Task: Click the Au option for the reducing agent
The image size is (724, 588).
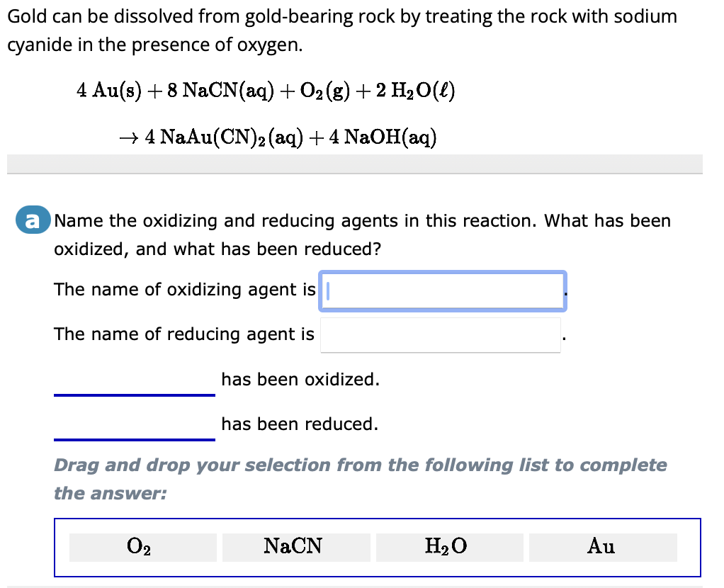Action: pos(603,546)
